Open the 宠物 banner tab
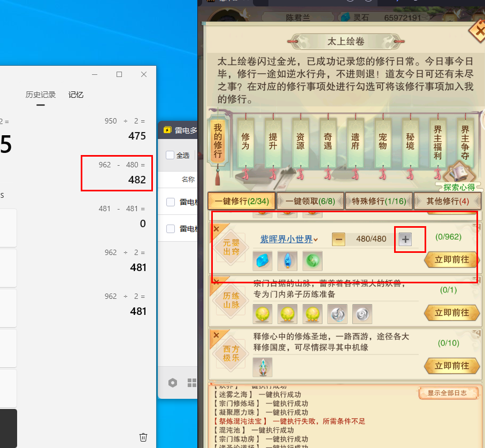485x448 pixels. click(383, 143)
